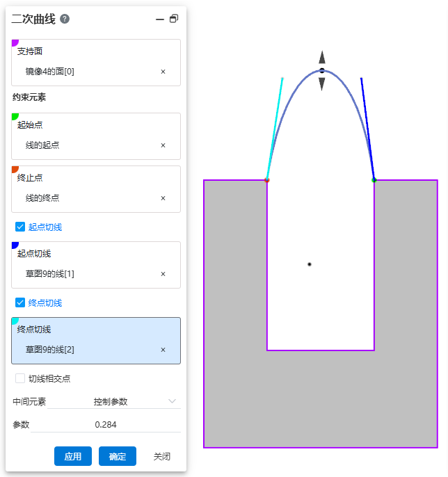Click the curve apex control point

point(322,71)
